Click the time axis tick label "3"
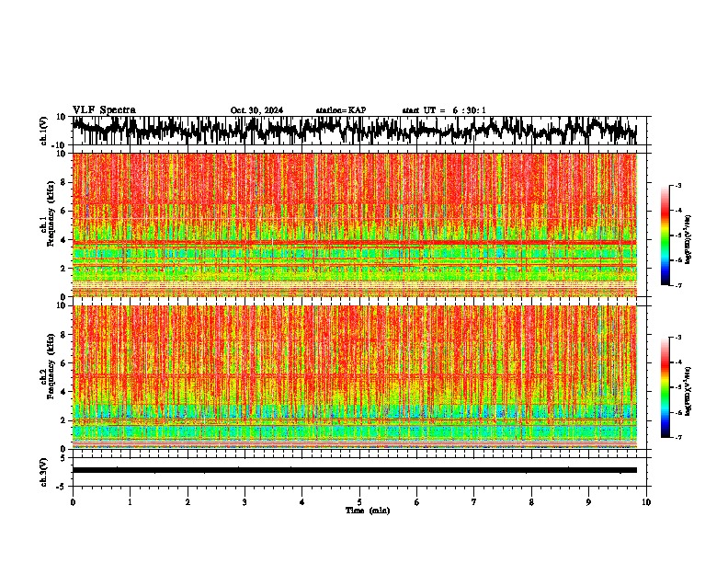This screenshot has width=728, height=563. pyautogui.click(x=245, y=501)
